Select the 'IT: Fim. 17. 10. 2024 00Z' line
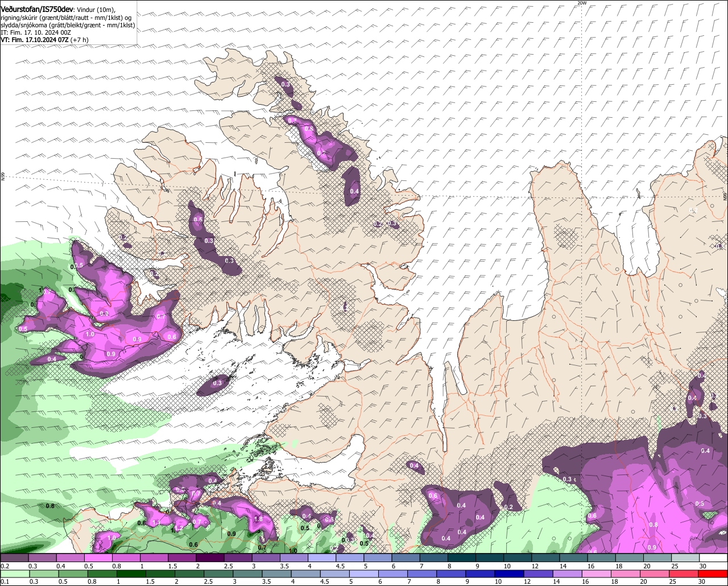This screenshot has height=586, width=728. pos(36,32)
